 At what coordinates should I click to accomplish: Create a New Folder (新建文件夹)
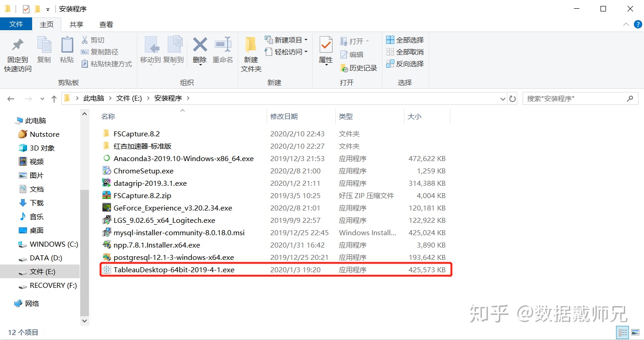coord(251,55)
